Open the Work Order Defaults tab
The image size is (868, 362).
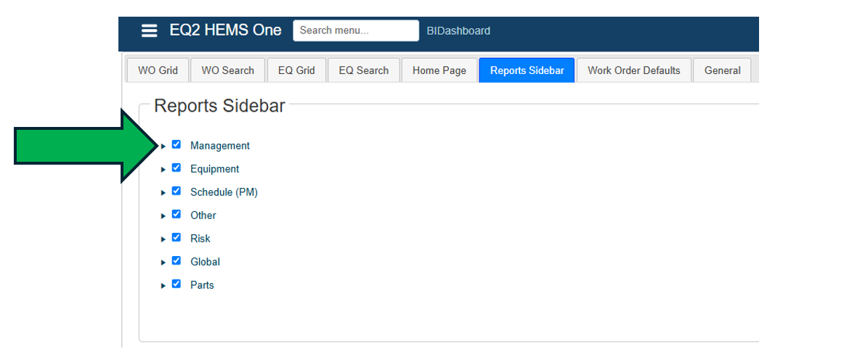(x=633, y=70)
